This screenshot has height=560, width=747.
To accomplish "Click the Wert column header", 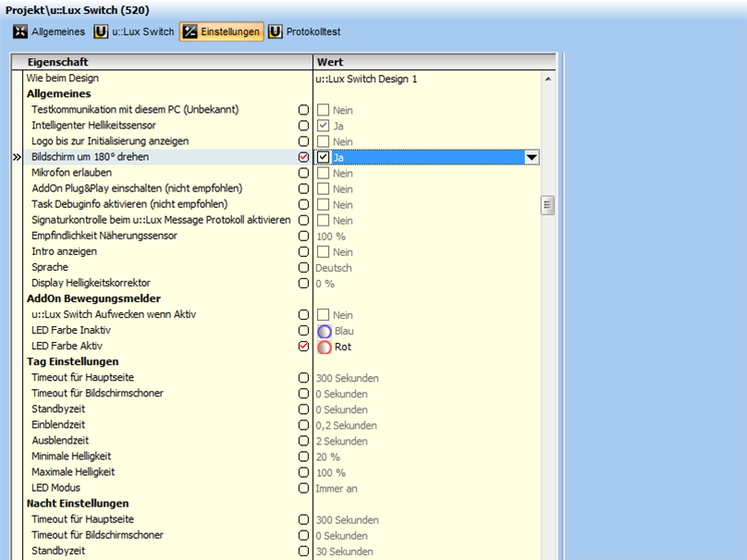I will (435, 62).
